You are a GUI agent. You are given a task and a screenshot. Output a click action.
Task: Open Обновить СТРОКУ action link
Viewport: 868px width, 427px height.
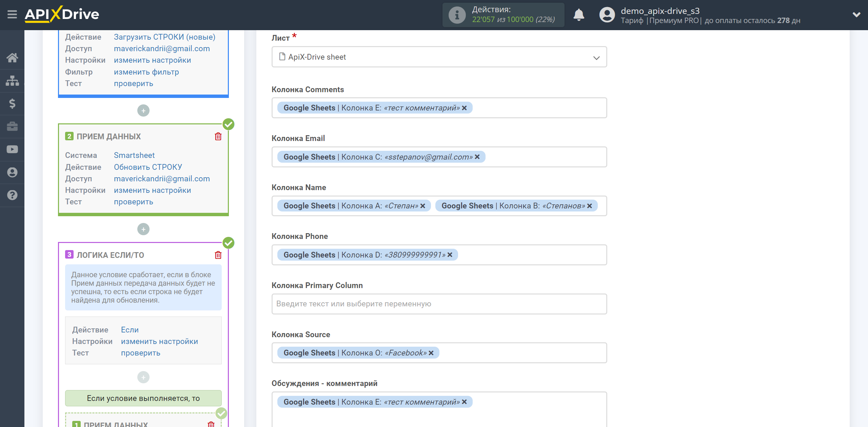click(148, 167)
